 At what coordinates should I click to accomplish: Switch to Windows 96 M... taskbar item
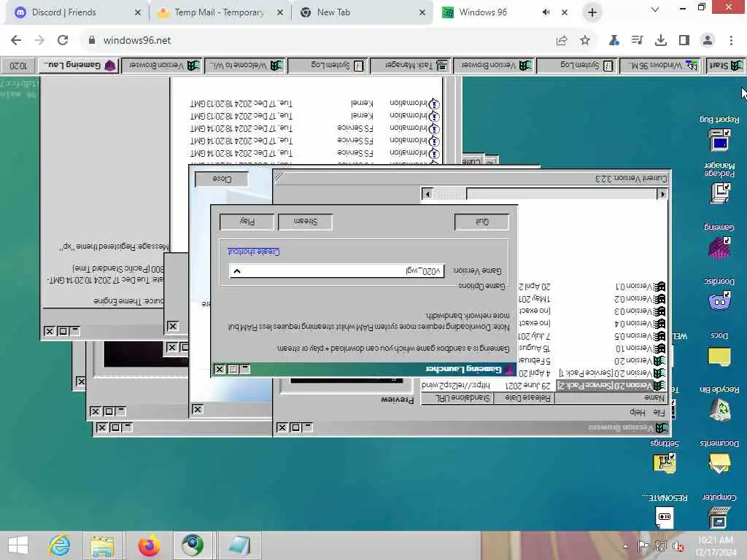662,65
